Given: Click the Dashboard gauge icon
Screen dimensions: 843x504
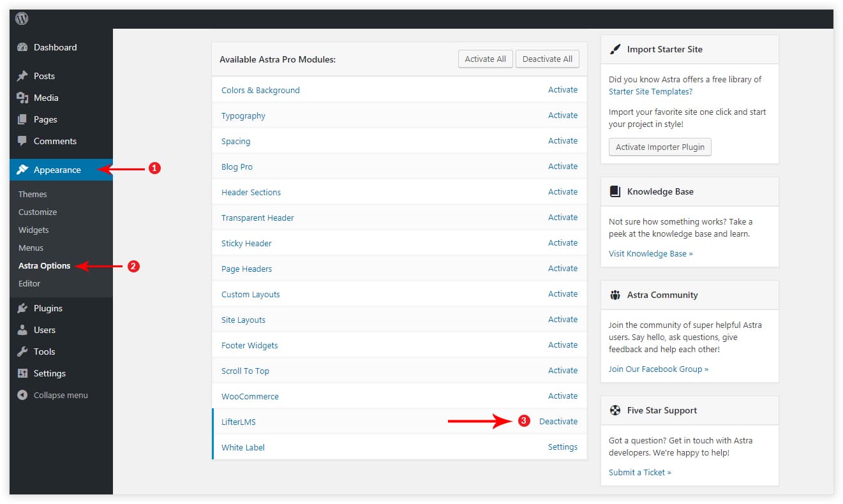Looking at the screenshot, I should [22, 47].
